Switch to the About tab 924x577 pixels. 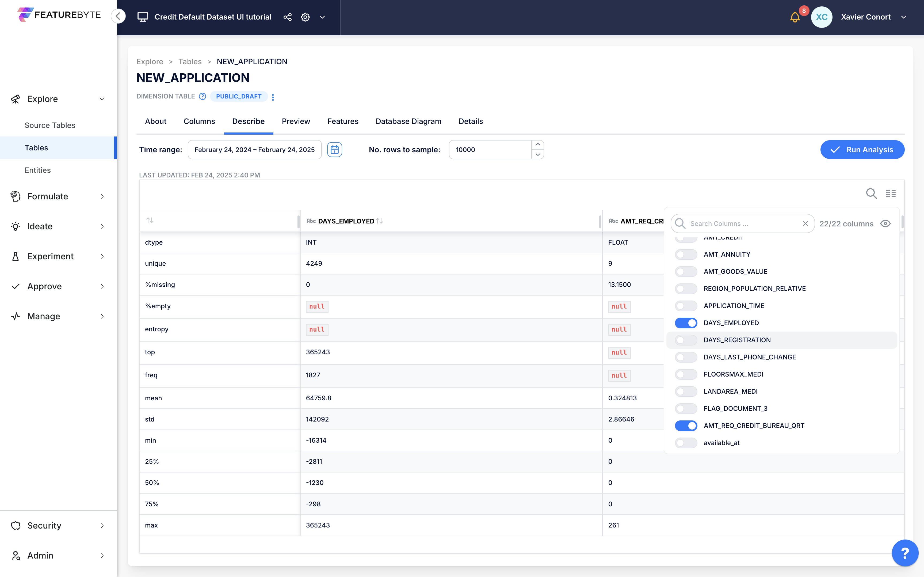156,121
